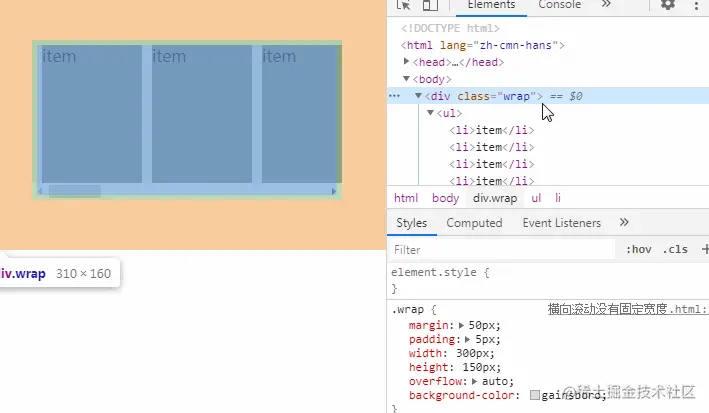Image resolution: width=709 pixels, height=413 pixels.
Task: Activate the inspect element picker icon
Action: pyautogui.click(x=403, y=5)
